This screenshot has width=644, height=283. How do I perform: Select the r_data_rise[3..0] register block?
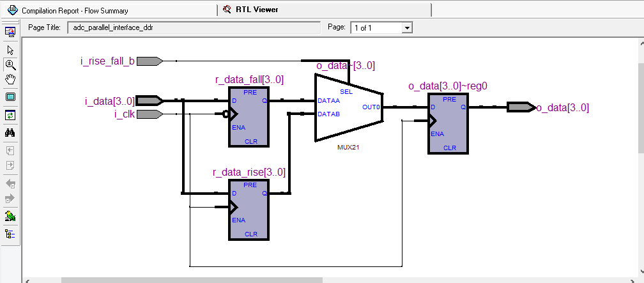click(249, 210)
